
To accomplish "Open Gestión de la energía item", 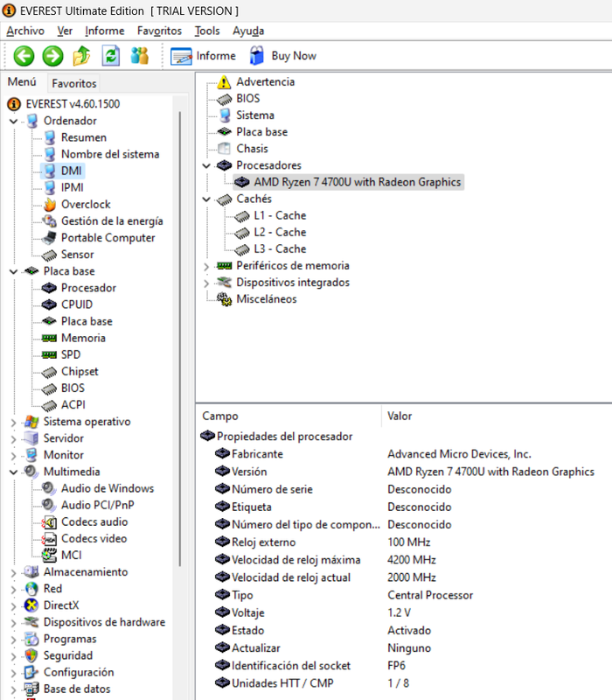I will click(x=112, y=221).
